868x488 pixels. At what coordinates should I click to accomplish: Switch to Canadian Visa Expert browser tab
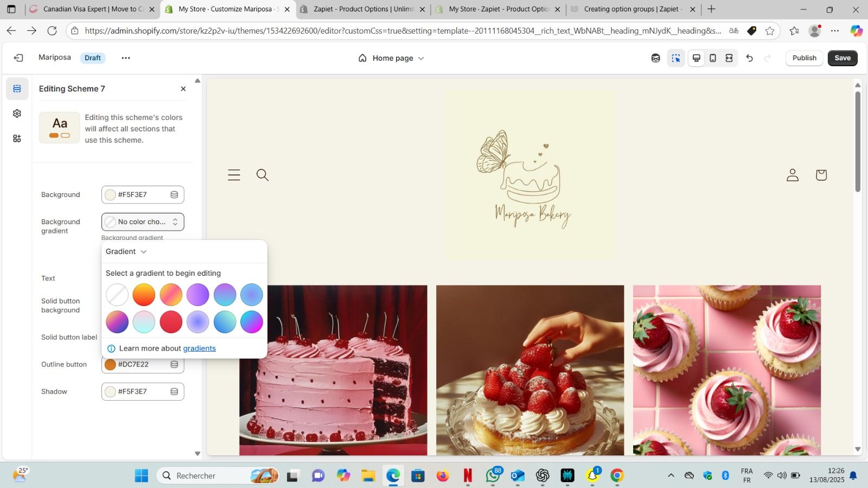tap(92, 9)
